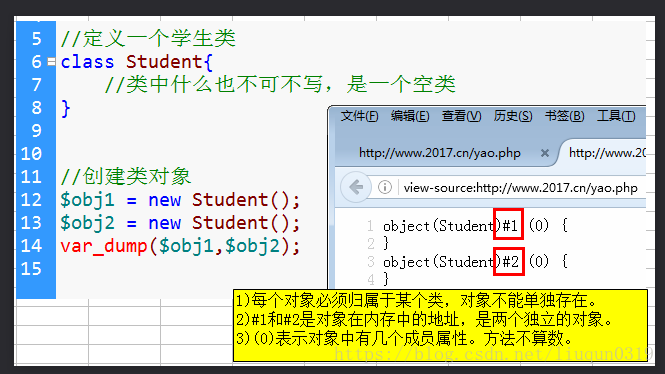Click comment '//类中什么也不可不写，是一个空类'

(280, 84)
